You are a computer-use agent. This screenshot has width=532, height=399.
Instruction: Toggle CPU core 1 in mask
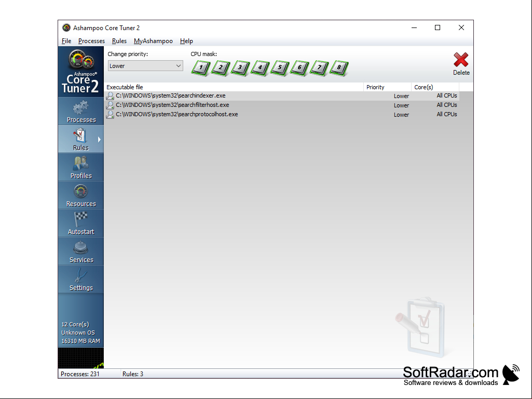(201, 68)
